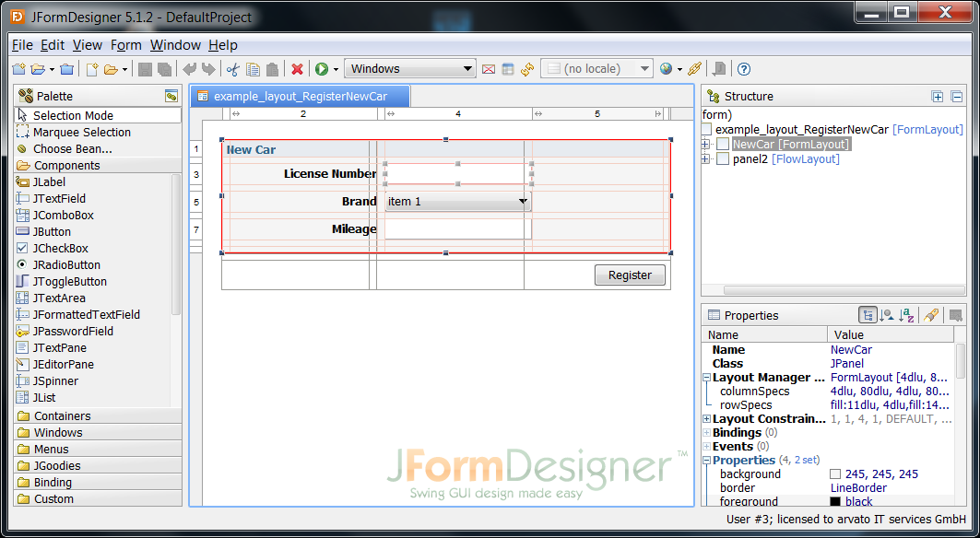Click the Redo arrow icon
Viewport: 980px width, 538px height.
[208, 69]
